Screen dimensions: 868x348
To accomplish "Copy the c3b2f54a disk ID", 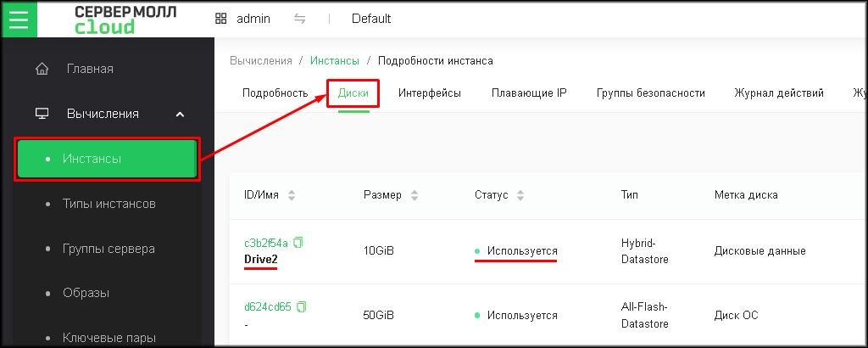I will point(298,243).
